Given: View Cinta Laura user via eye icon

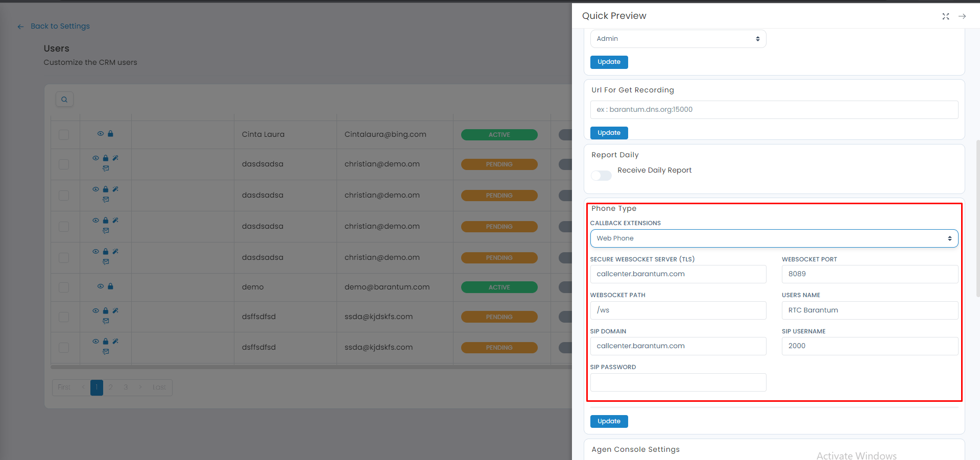Looking at the screenshot, I should [101, 134].
